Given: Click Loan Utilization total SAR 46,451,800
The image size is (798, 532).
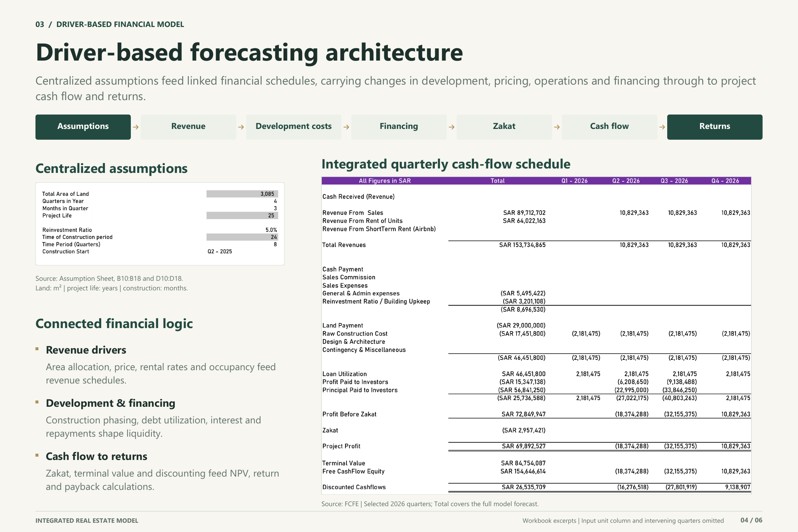Looking at the screenshot, I should pos(524,374).
